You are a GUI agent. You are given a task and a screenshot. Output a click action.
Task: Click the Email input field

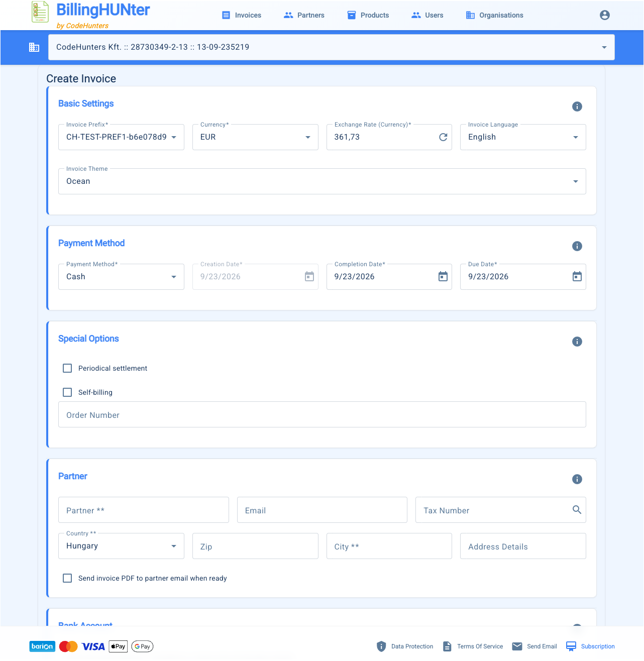[322, 510]
